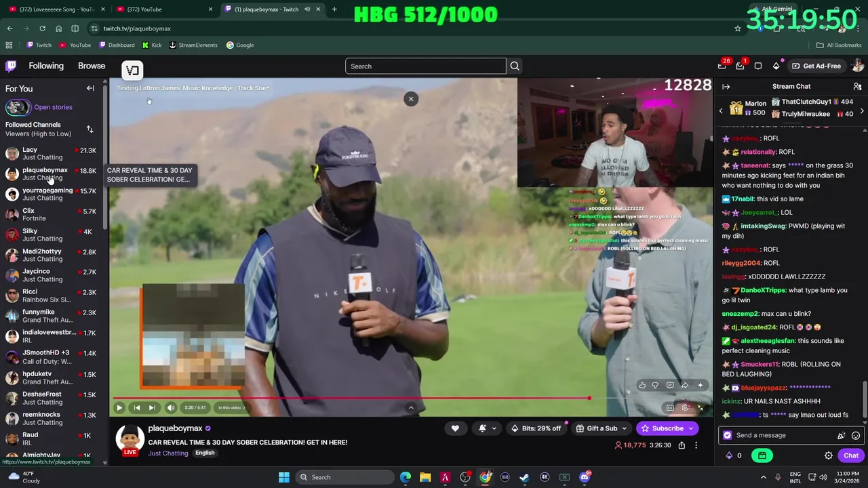The image size is (868, 488).
Task: Open the Twitch home logo
Action: 11,66
